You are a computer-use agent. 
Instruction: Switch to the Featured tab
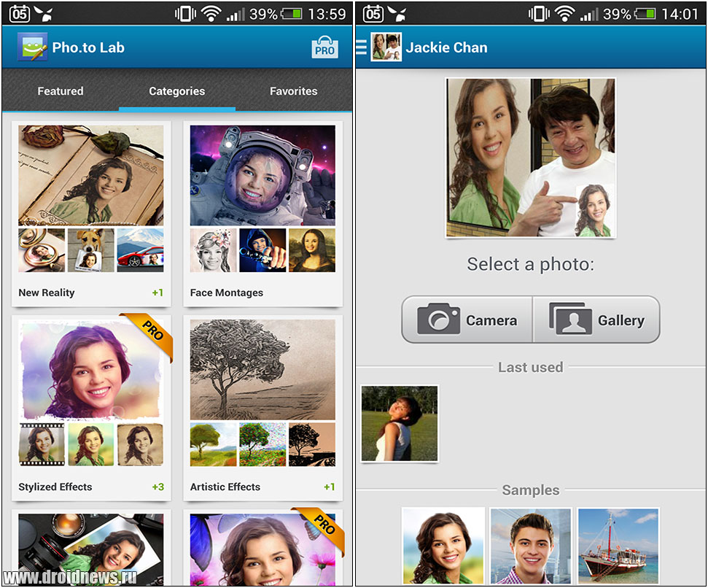pos(61,90)
